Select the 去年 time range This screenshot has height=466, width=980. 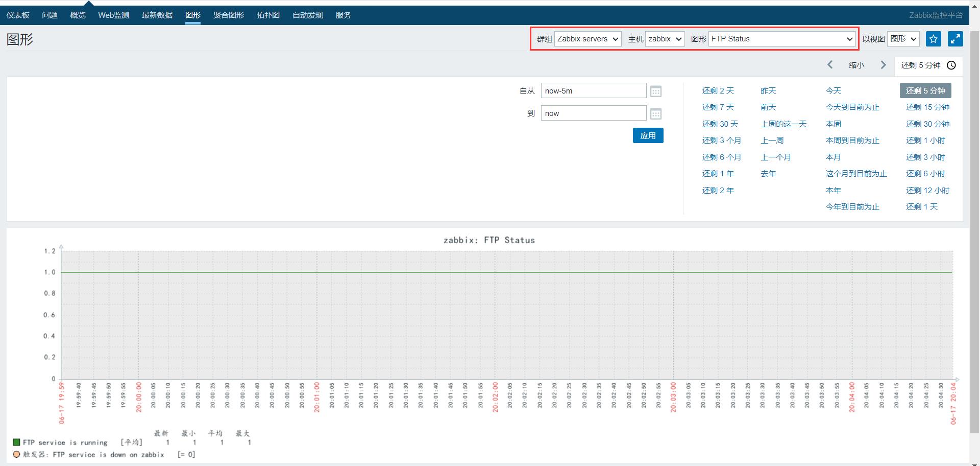768,174
